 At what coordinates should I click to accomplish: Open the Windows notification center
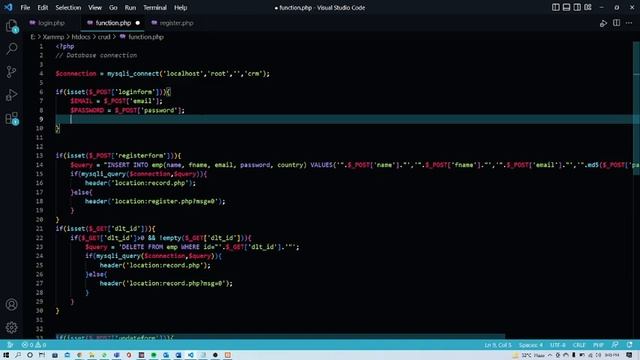point(629,355)
